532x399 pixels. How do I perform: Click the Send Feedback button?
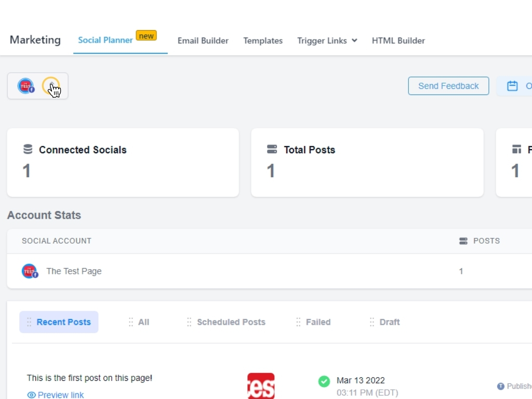coord(448,86)
